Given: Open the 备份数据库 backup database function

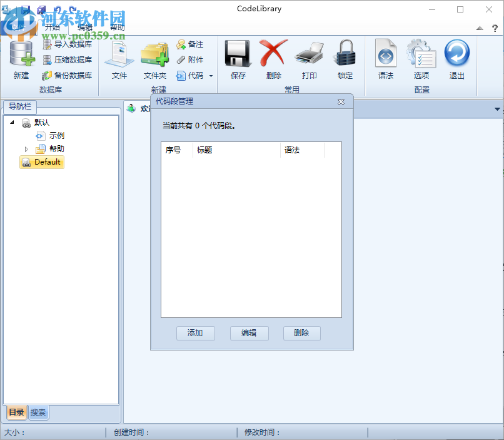Looking at the screenshot, I should (64, 75).
